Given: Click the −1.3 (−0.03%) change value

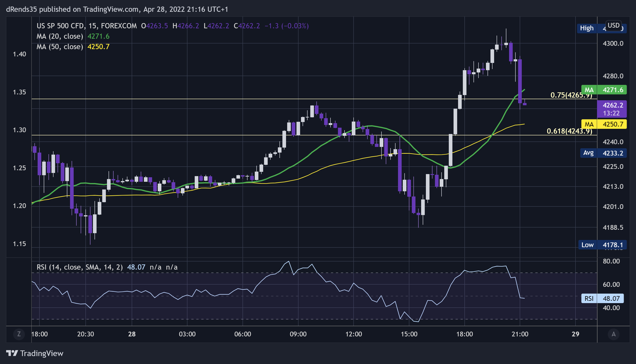Looking at the screenshot, I should (286, 26).
